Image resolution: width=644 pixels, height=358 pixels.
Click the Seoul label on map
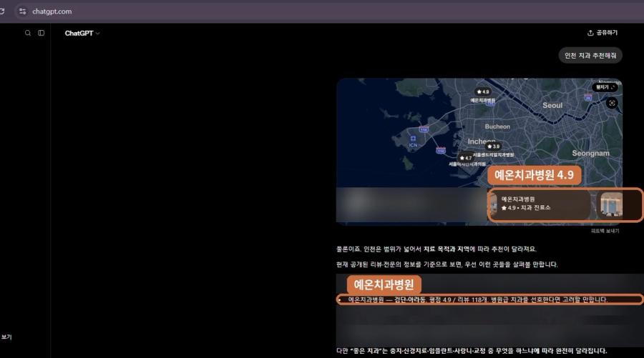[x=552, y=105]
